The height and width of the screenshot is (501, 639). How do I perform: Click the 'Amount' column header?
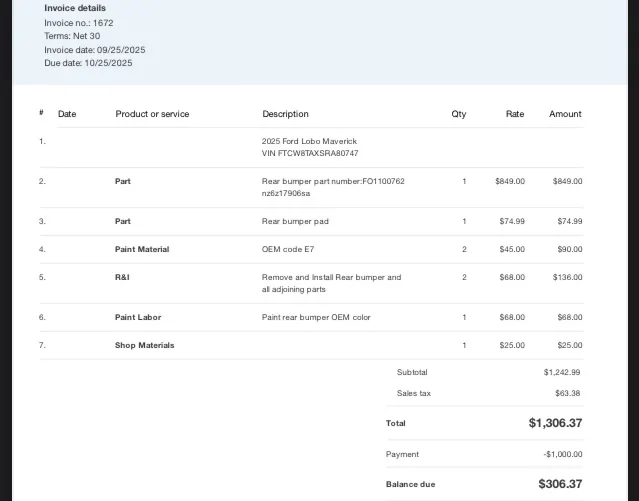(565, 114)
